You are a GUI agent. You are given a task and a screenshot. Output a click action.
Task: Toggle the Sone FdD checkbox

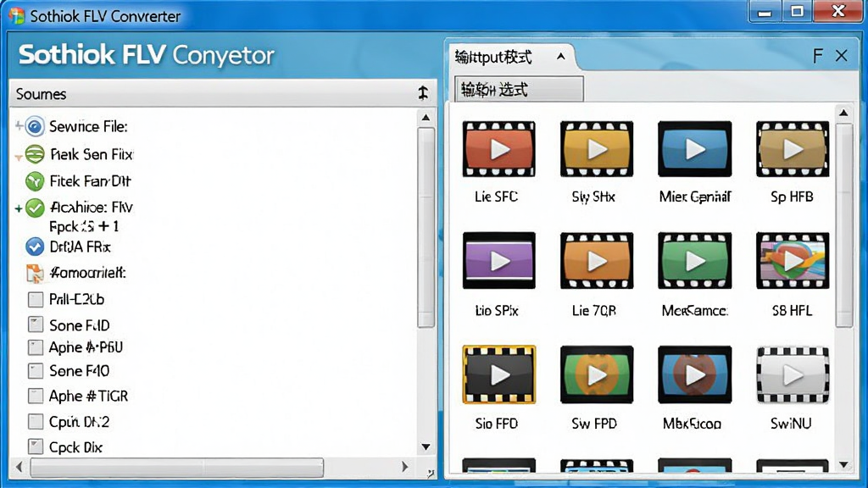(36, 324)
